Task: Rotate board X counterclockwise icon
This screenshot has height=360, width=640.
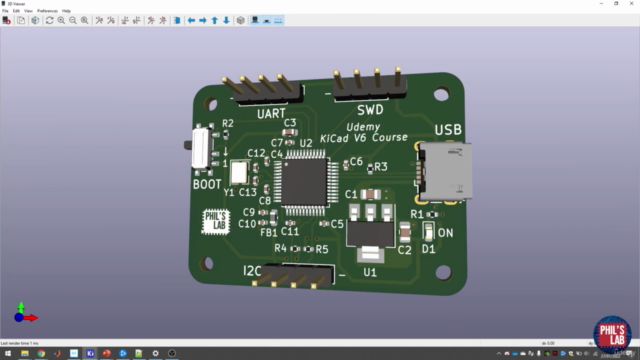Action: click(111, 20)
